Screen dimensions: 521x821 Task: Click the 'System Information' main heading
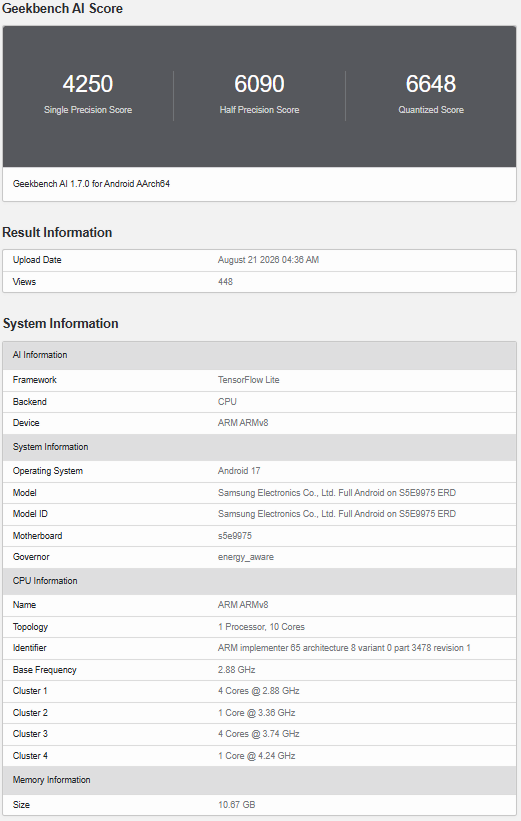[x=61, y=324]
